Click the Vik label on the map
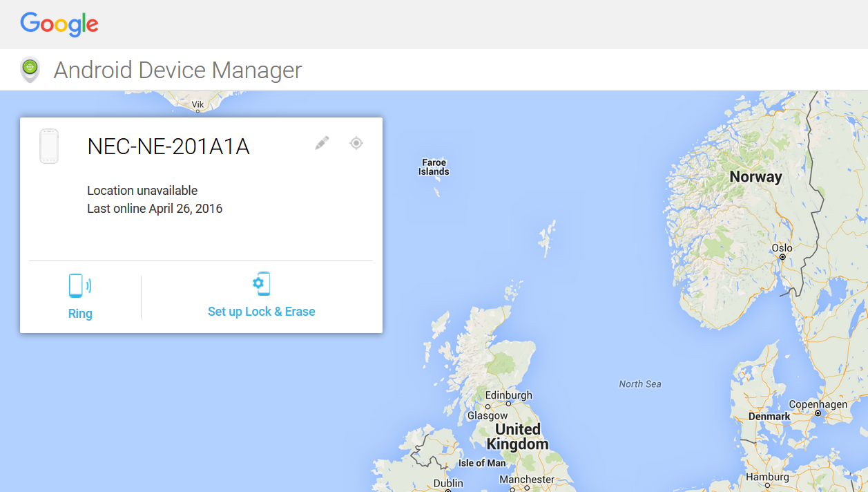 point(198,105)
